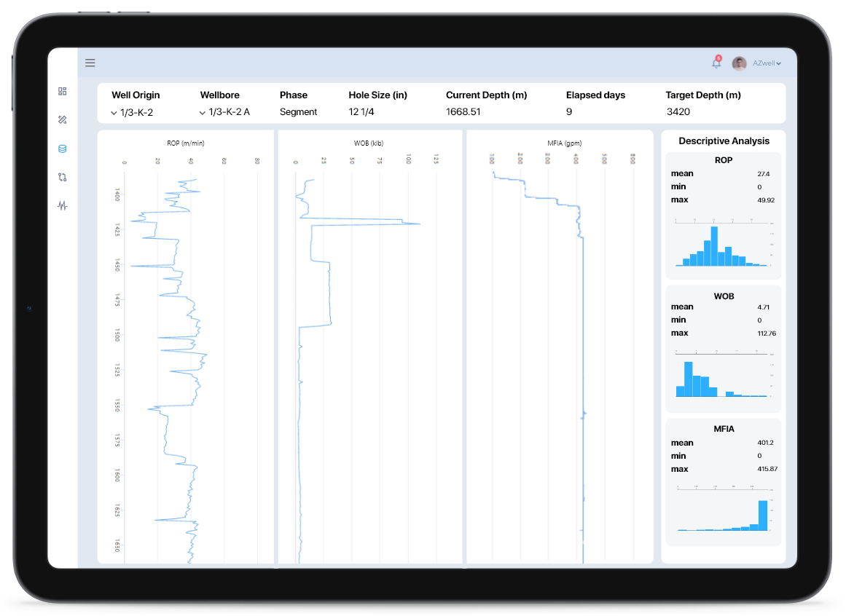846x616 pixels.
Task: Expand the Wellbore 1/3-K-2 A dropdown
Action: click(224, 112)
